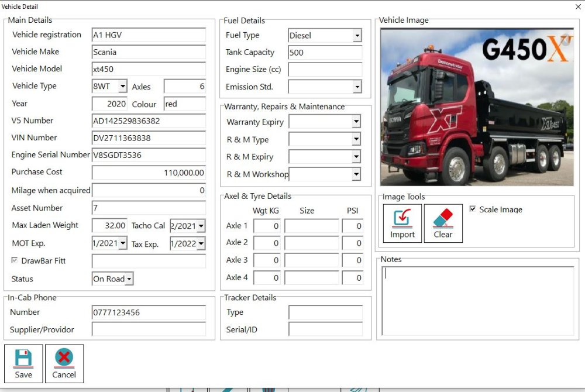The image size is (585, 392).
Task: Click the Engine Serial Number field
Action: 149,155
